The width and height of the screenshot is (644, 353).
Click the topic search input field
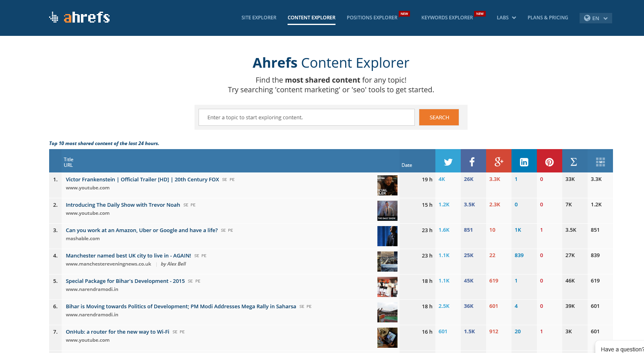click(x=306, y=117)
